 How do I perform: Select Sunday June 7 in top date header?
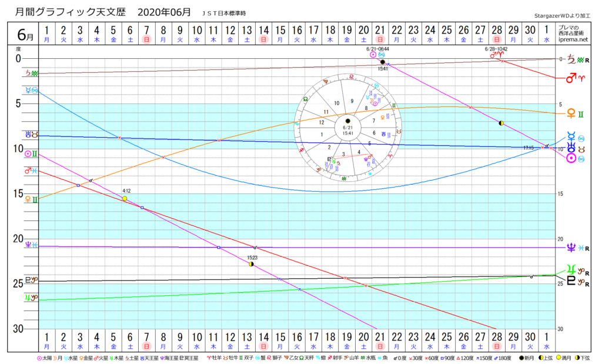147,34
